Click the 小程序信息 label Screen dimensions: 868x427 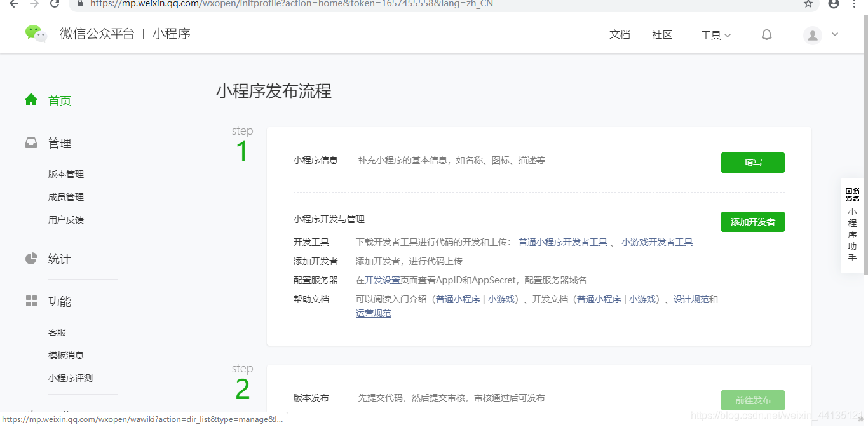[x=316, y=160]
